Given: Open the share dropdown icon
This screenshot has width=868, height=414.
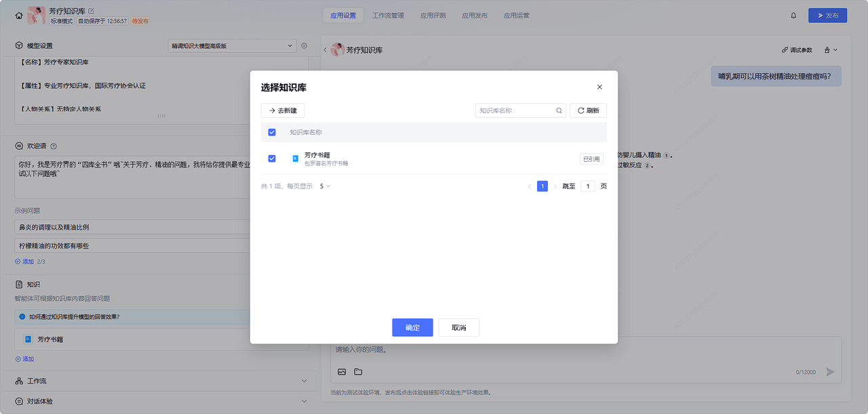Looking at the screenshot, I should [831, 50].
